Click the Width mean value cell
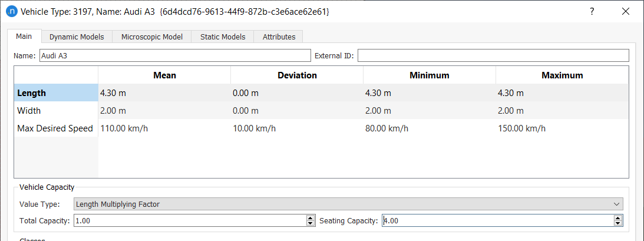644x241 pixels. 164,111
